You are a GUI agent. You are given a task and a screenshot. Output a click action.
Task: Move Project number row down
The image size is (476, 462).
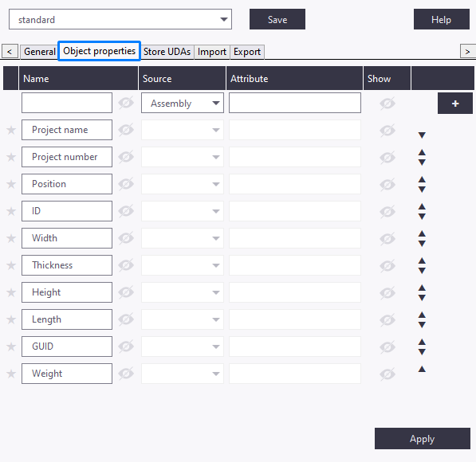pos(422,162)
